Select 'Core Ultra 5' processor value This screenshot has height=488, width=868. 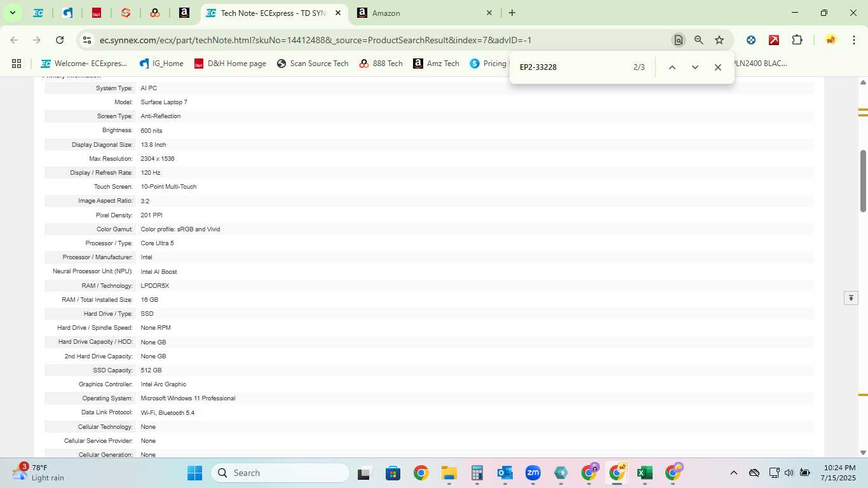coord(157,243)
